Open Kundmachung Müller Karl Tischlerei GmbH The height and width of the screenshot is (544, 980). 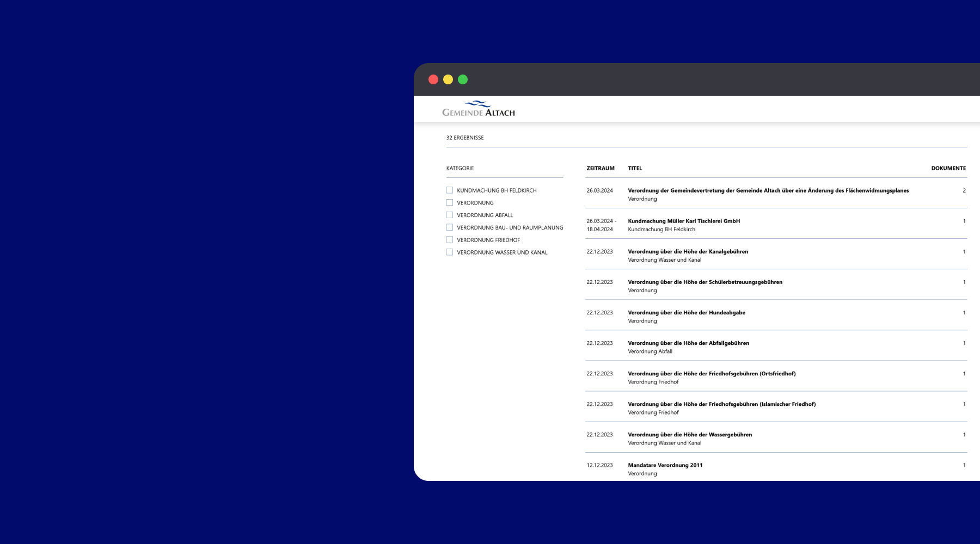684,221
